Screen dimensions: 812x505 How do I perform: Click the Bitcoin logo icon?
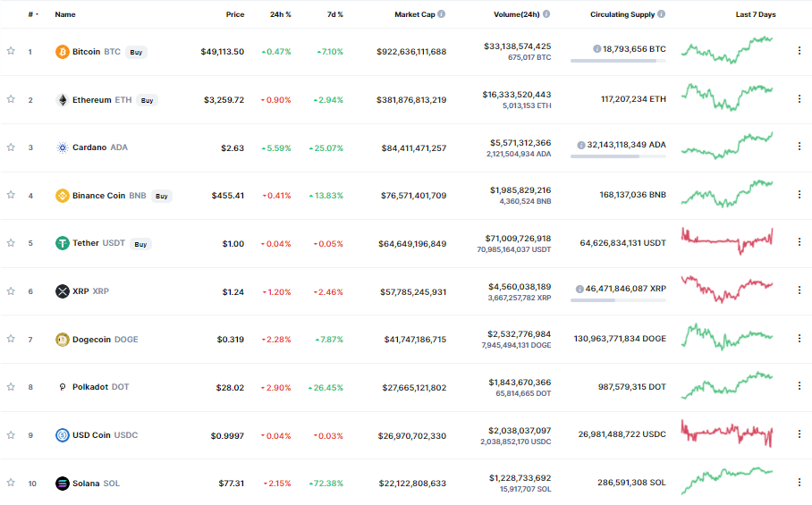pyautogui.click(x=62, y=52)
